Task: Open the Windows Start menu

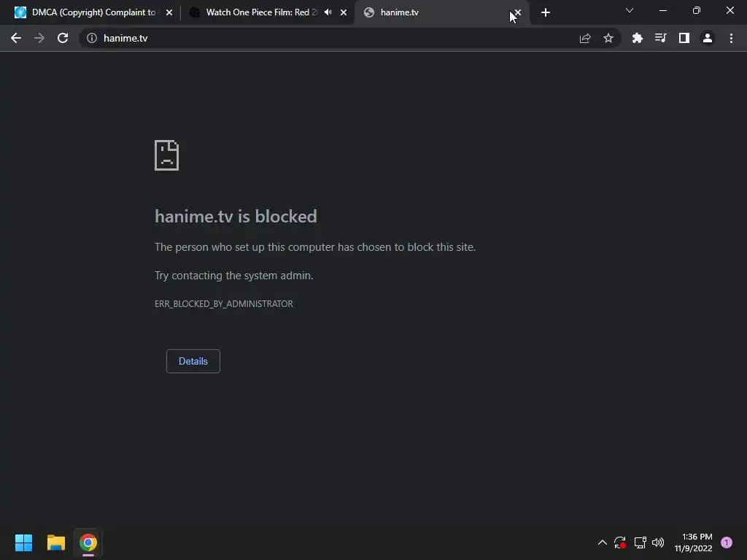Action: pos(24,542)
